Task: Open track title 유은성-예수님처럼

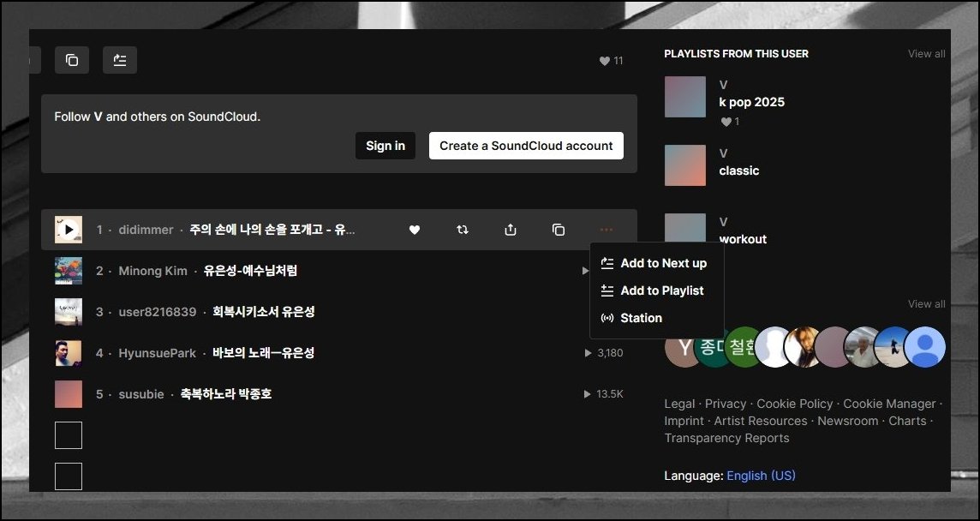Action: (x=251, y=271)
